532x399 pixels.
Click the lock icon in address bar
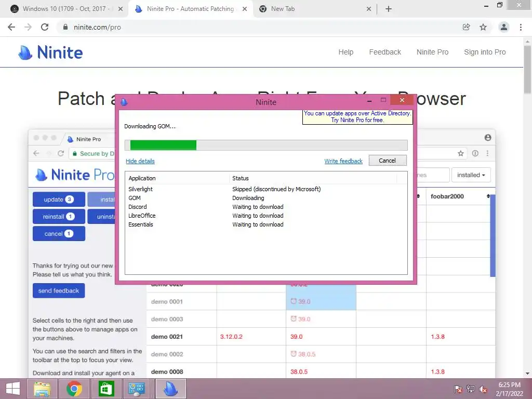click(x=65, y=27)
